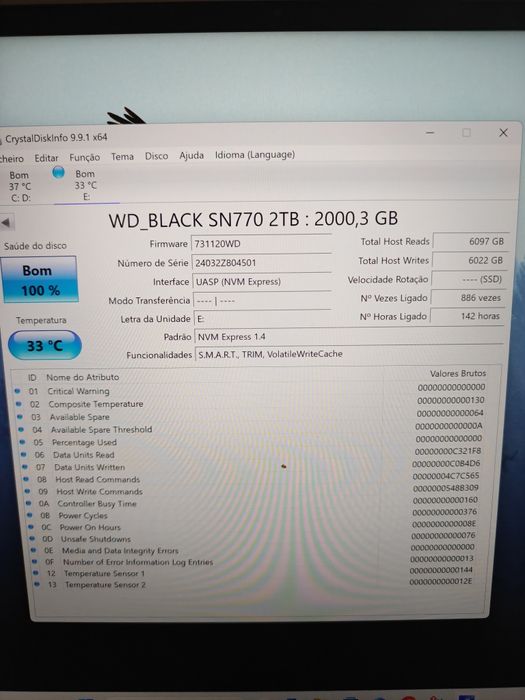Click the Nome do Atributo column header
Screen dimensions: 525x700
(83, 377)
